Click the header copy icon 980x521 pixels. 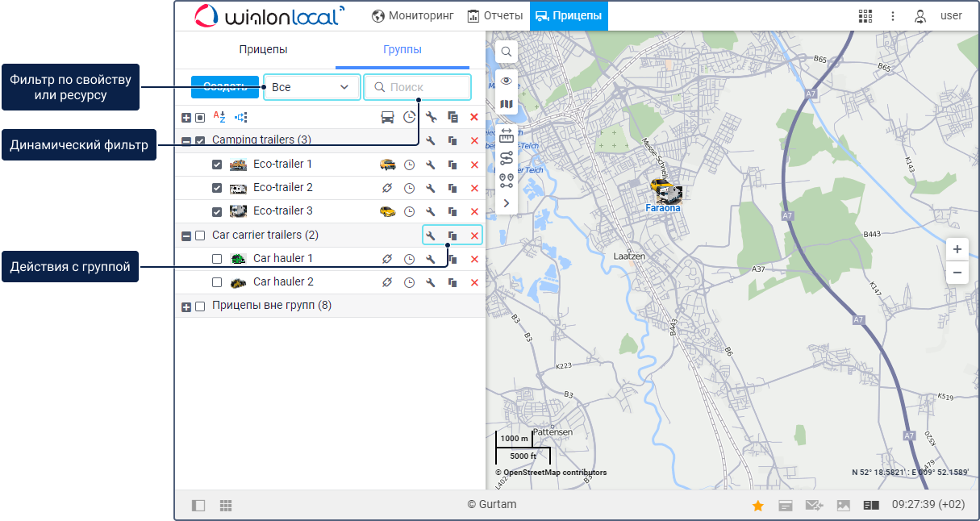pyautogui.click(x=452, y=117)
